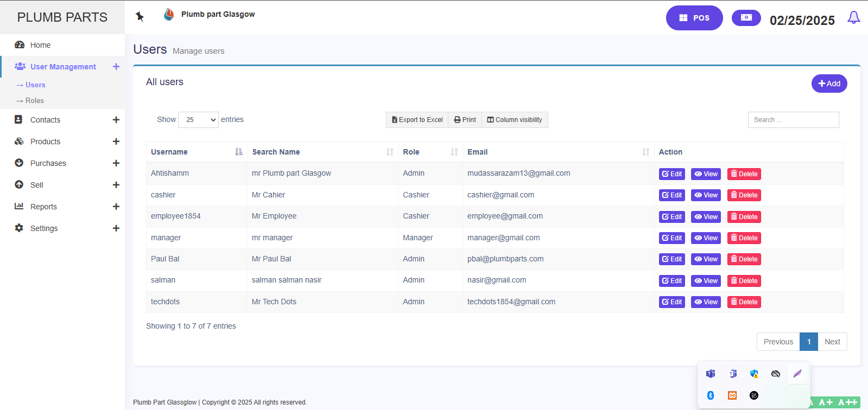Click the Search input field

pos(793,120)
